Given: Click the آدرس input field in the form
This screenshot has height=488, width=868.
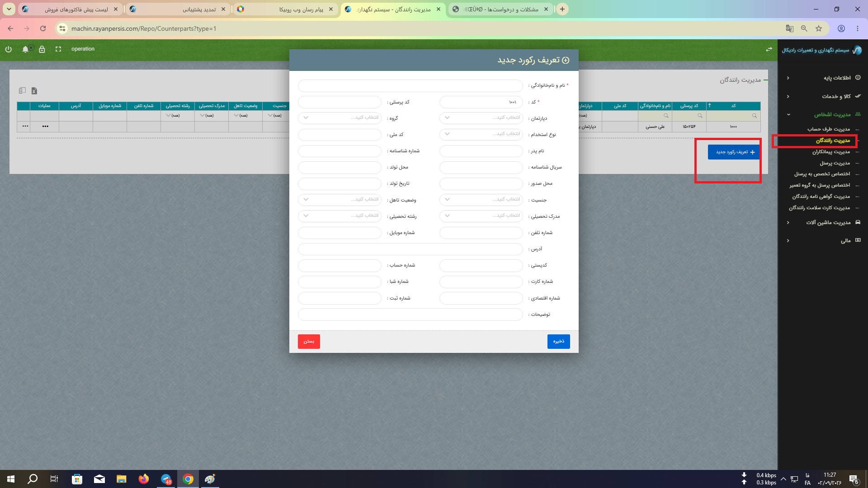Looking at the screenshot, I should 410,249.
